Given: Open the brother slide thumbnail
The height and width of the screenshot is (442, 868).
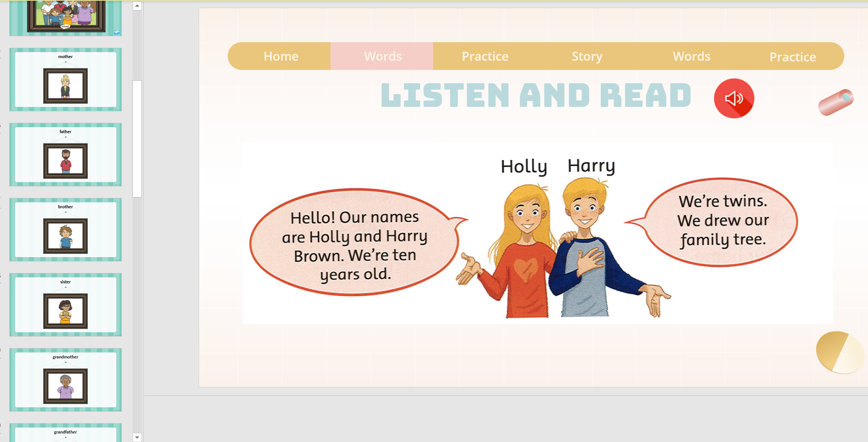Looking at the screenshot, I should pos(66,230).
